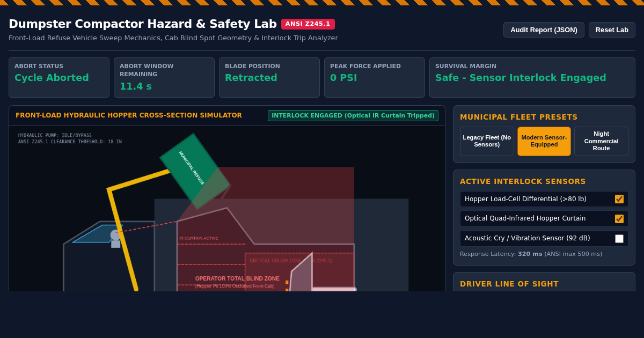
Task: Click "Safe - Sensor Interlock Engaged" survival margin
Action: 521,78
